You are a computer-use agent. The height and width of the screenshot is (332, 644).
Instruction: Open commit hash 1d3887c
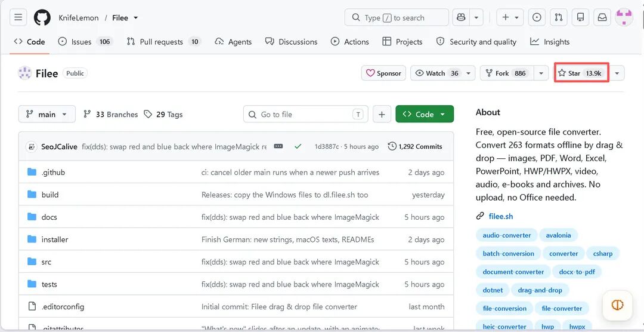tap(327, 146)
